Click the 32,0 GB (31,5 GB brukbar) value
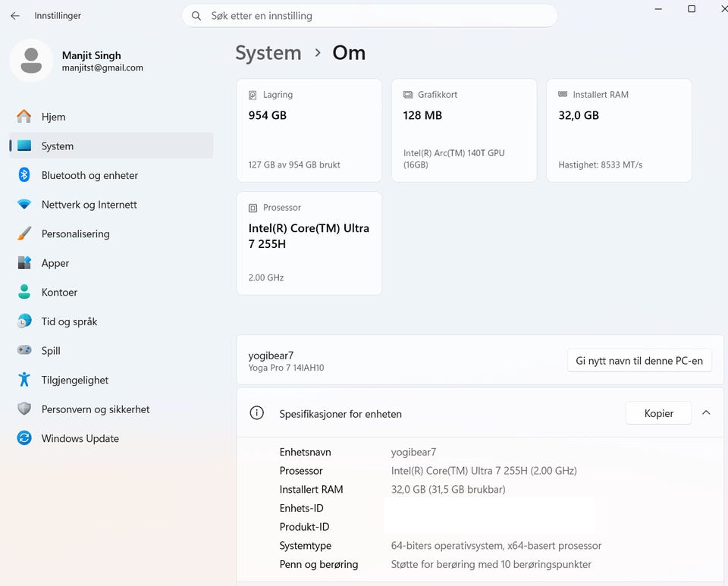This screenshot has width=728, height=586. [448, 489]
